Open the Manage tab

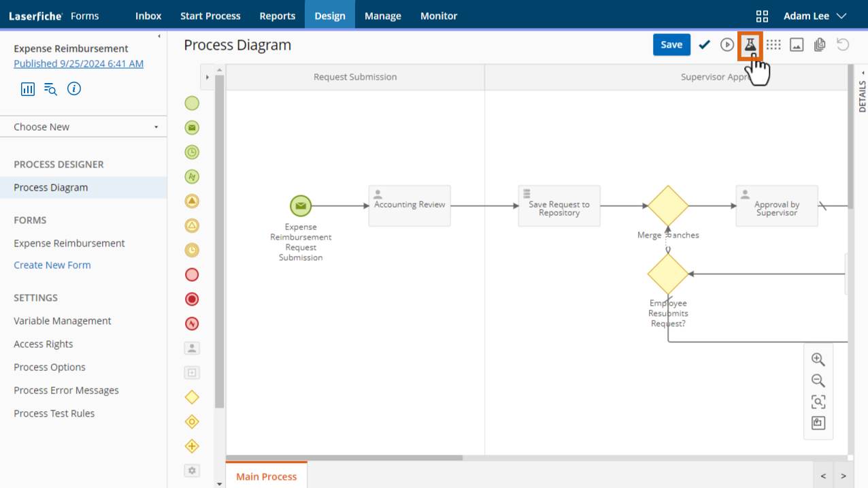click(383, 16)
